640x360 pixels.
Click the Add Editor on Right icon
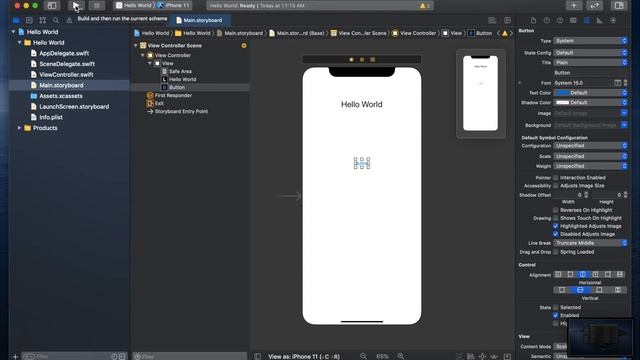point(507,20)
